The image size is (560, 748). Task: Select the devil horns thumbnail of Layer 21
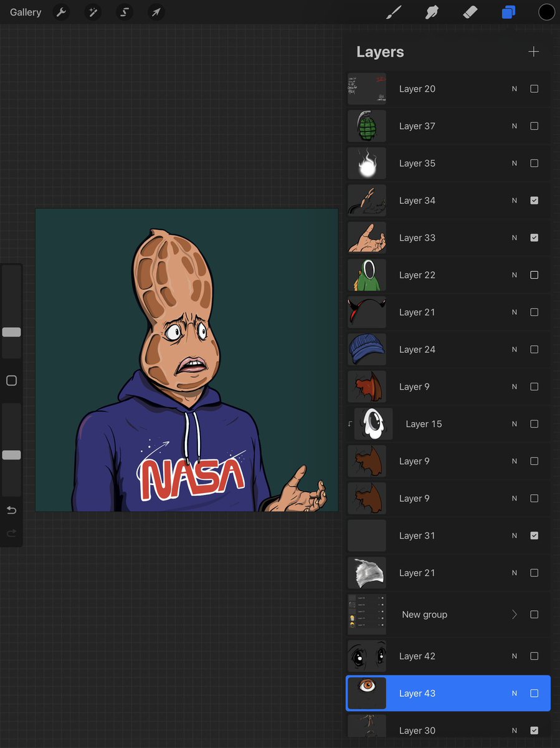click(x=367, y=312)
